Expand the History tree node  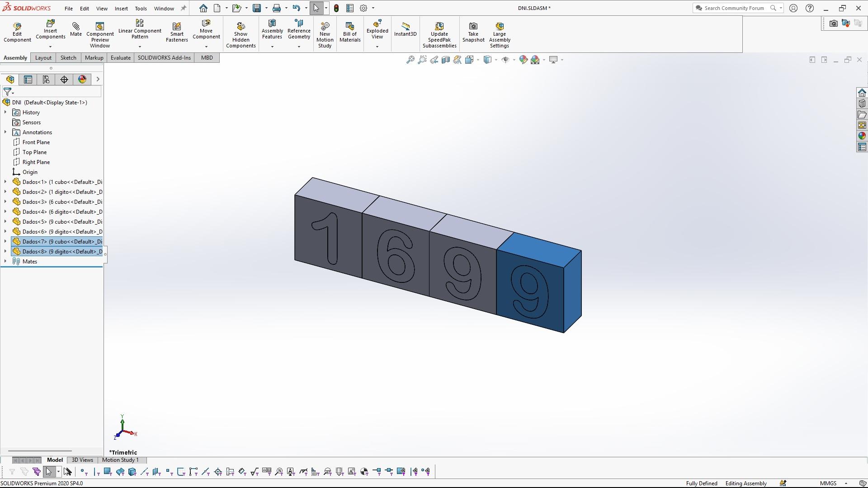pyautogui.click(x=5, y=113)
